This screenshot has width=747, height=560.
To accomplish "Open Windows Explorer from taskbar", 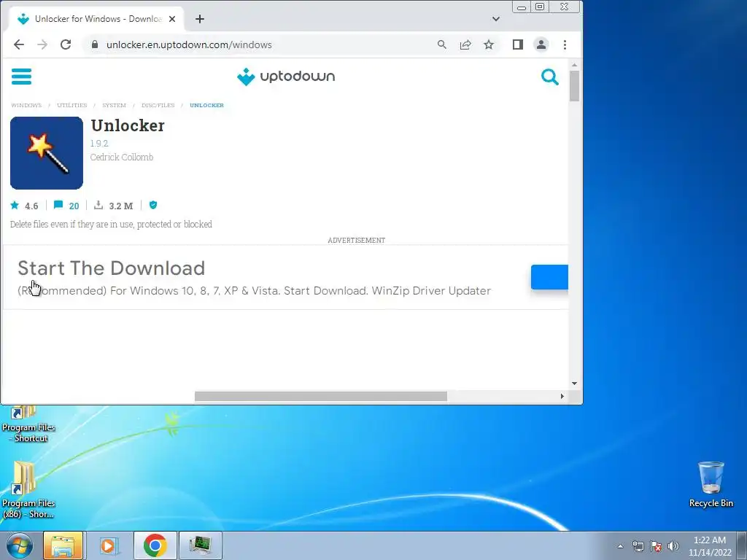I will click(x=63, y=545).
